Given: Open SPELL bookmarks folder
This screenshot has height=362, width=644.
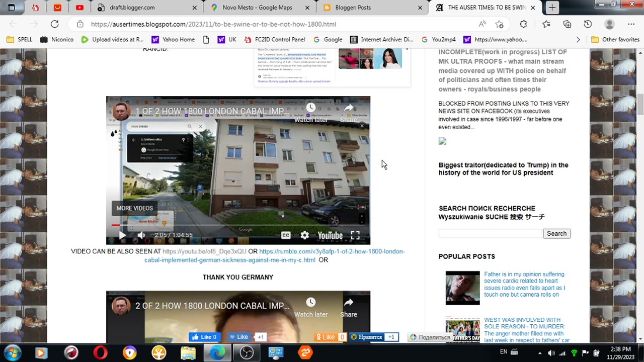Looking at the screenshot, I should pos(20,39).
